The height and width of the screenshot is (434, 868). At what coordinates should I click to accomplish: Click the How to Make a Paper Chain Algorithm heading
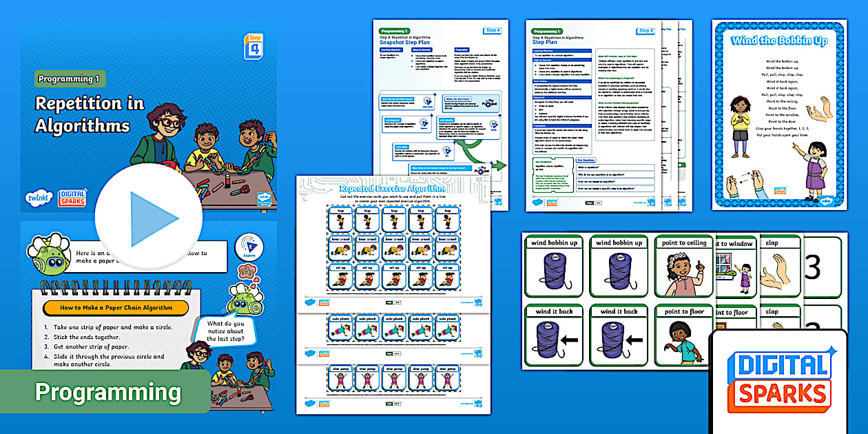[x=116, y=308]
